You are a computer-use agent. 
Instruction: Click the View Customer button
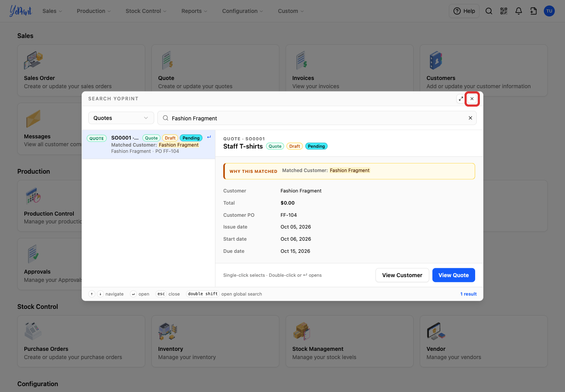(402, 275)
